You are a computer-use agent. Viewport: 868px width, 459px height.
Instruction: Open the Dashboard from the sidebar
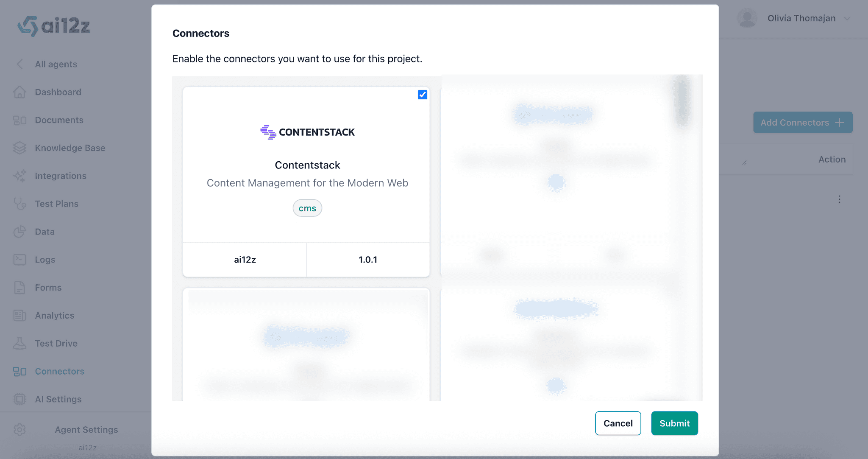pos(58,92)
